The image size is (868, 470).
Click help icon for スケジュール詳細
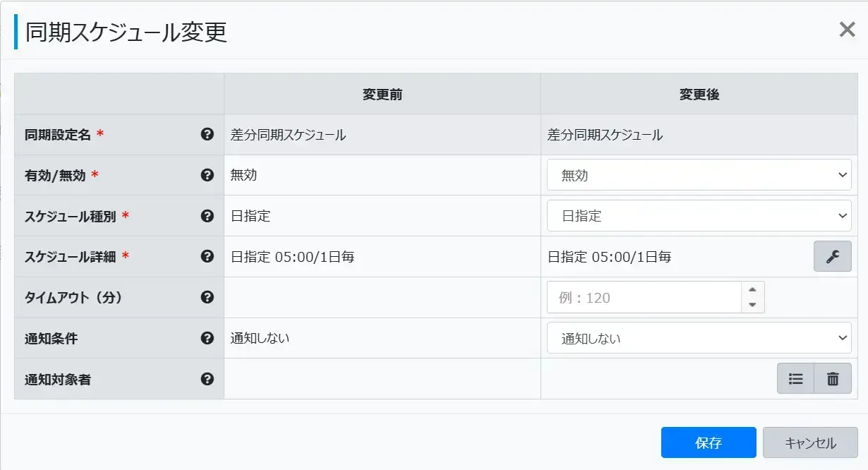click(207, 256)
